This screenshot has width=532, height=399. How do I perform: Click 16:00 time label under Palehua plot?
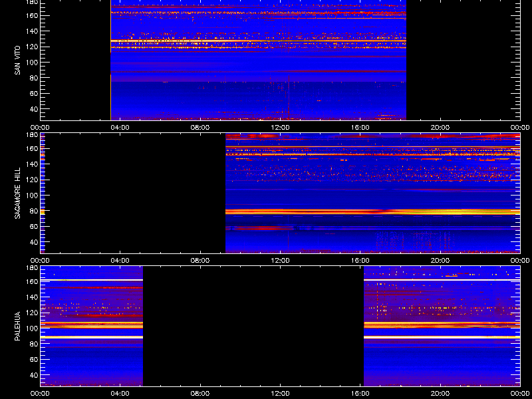click(x=360, y=394)
